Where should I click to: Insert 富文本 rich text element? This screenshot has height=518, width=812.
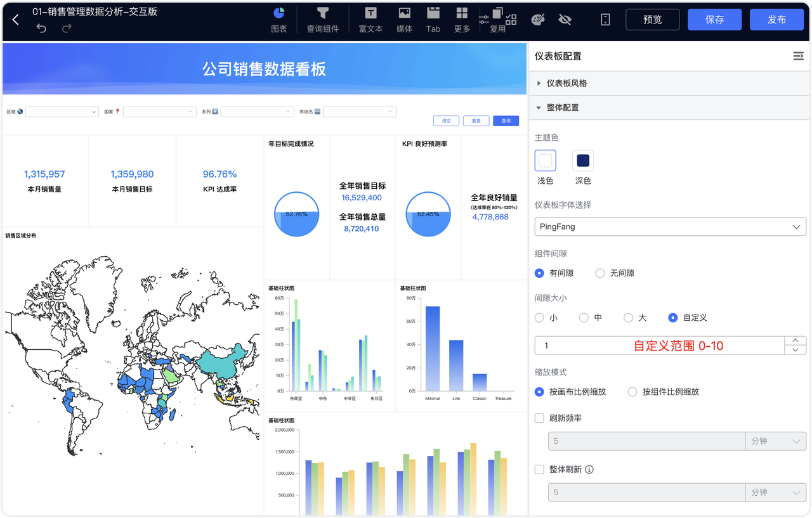pos(370,20)
